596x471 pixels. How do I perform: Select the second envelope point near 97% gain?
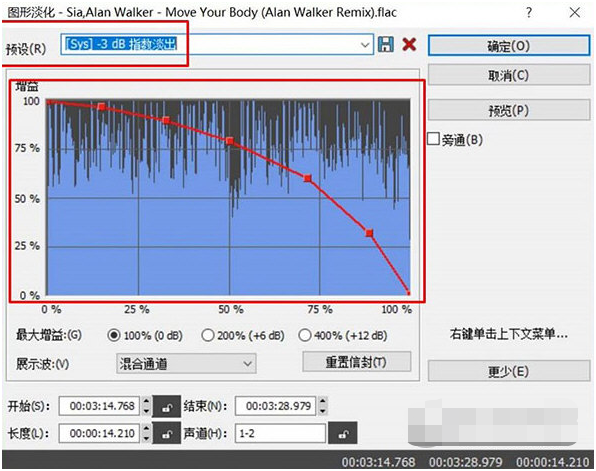tap(101, 107)
